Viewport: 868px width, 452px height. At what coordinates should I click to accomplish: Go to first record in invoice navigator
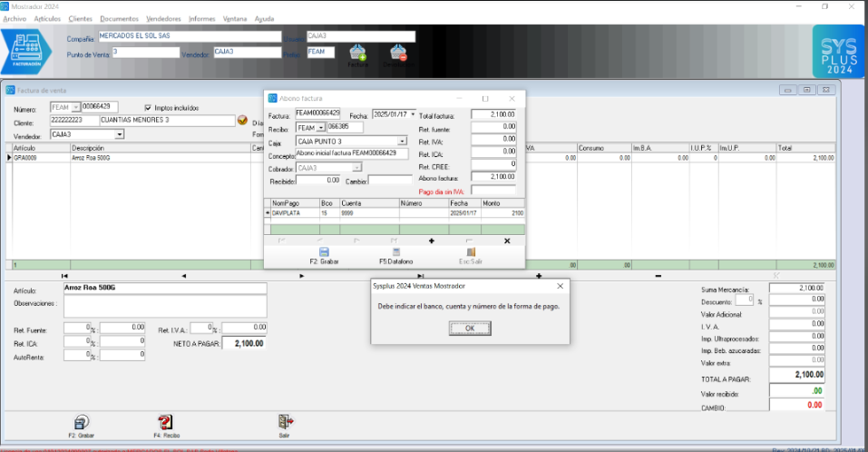[64, 276]
